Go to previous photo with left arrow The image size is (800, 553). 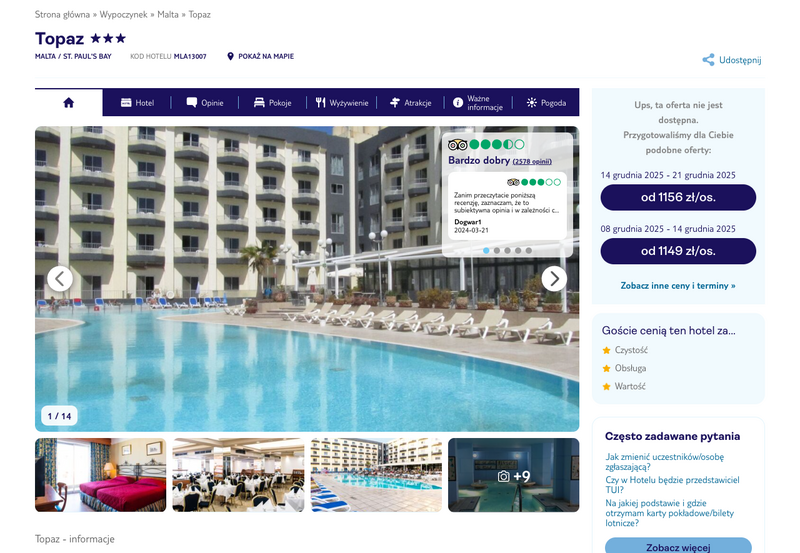60,279
